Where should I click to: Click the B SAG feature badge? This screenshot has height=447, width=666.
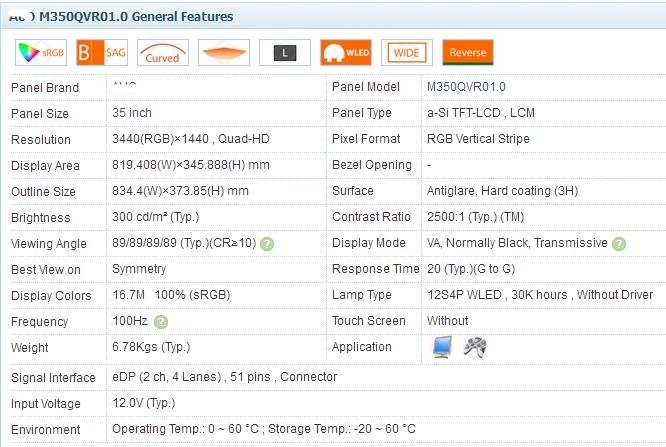click(x=102, y=53)
